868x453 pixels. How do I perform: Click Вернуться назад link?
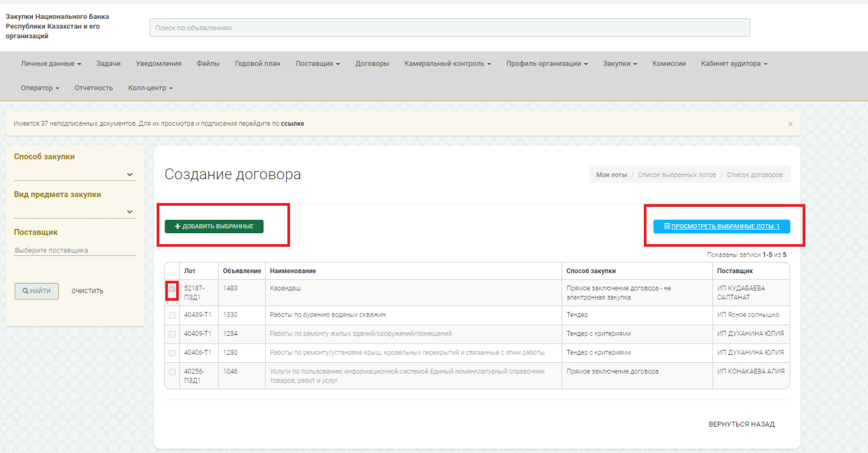pos(741,424)
